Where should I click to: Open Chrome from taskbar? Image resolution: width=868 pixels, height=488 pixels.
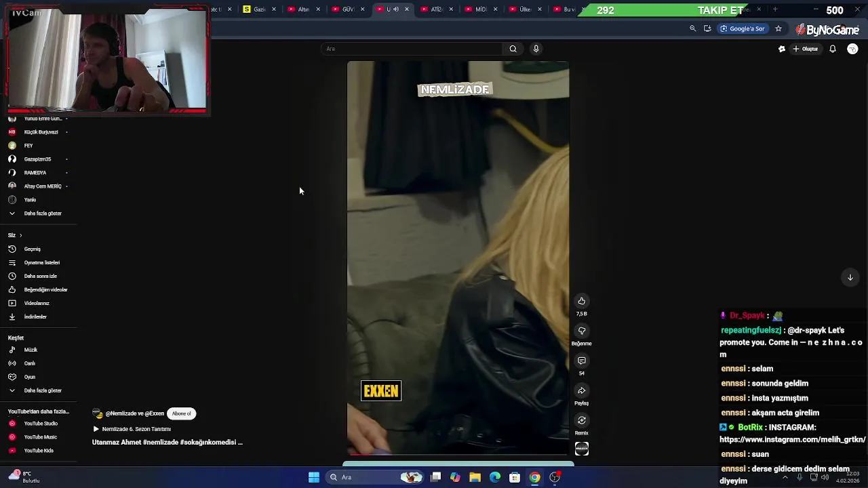pyautogui.click(x=535, y=477)
